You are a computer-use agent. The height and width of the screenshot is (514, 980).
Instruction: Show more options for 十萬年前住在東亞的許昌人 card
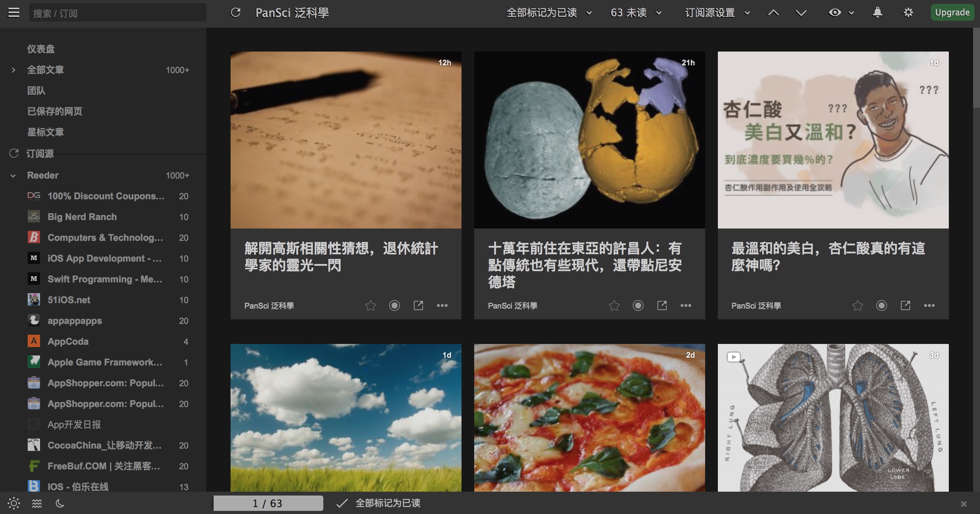coord(686,305)
